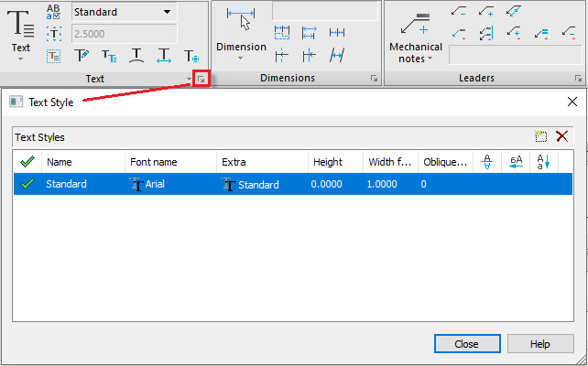The height and width of the screenshot is (366, 588).
Task: Select the stacked baseline dimension icon
Action: click(x=309, y=33)
